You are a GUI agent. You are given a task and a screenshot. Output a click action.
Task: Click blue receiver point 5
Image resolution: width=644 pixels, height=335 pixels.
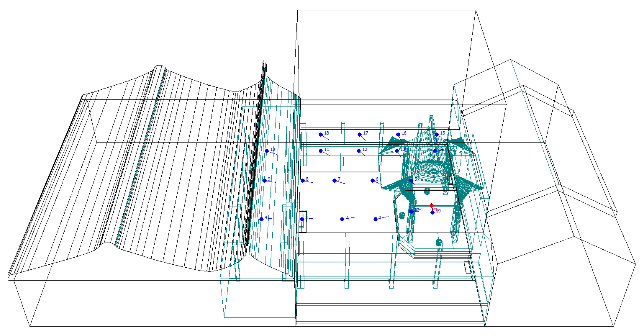411,181
